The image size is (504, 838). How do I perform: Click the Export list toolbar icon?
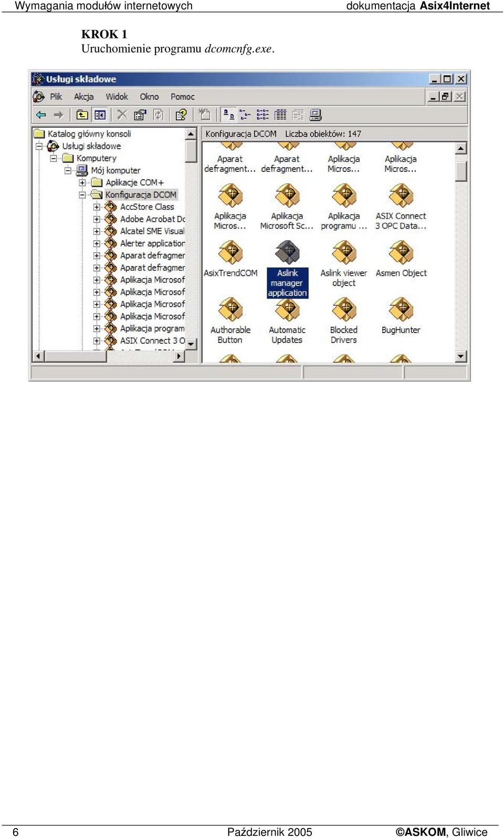pos(205,115)
